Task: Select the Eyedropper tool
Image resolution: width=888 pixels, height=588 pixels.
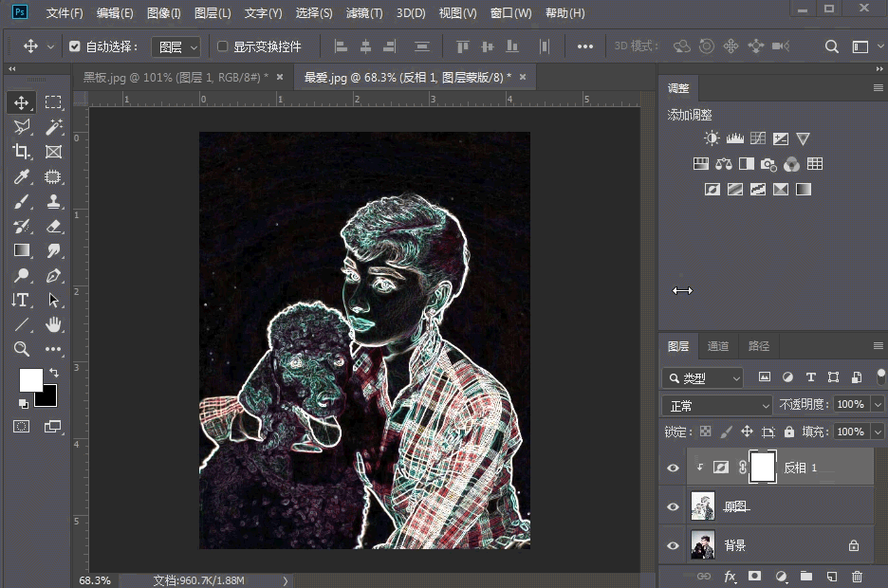Action: pyautogui.click(x=21, y=176)
